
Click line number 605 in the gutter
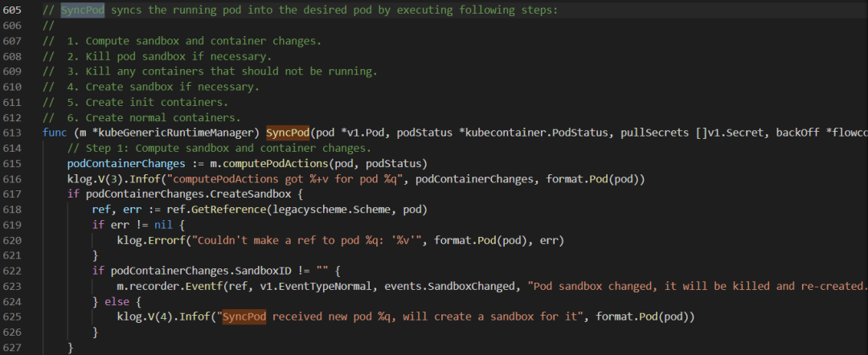tap(11, 10)
